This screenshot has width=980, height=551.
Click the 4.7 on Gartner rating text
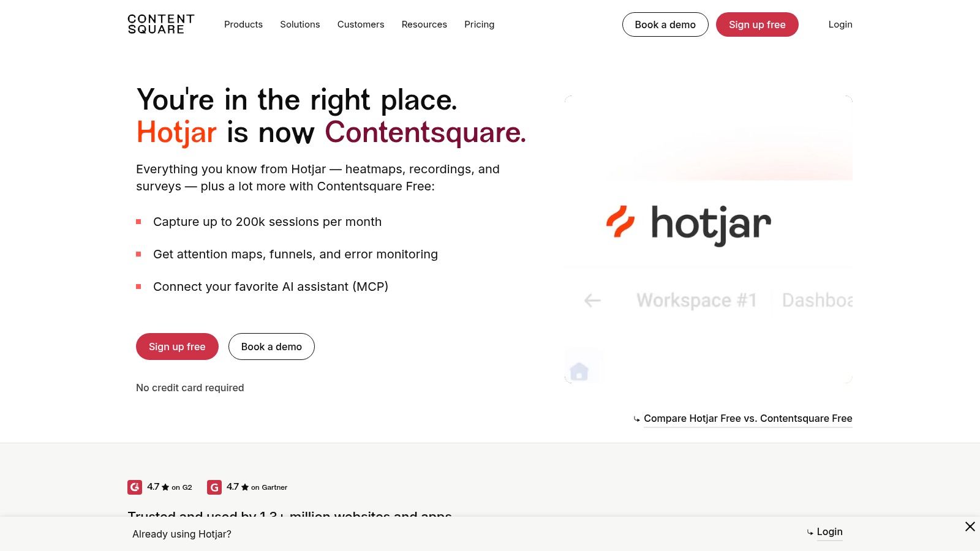[x=257, y=487]
